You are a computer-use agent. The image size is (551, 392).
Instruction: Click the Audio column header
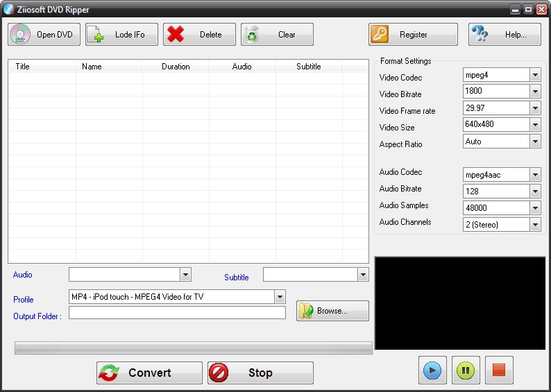tap(241, 67)
